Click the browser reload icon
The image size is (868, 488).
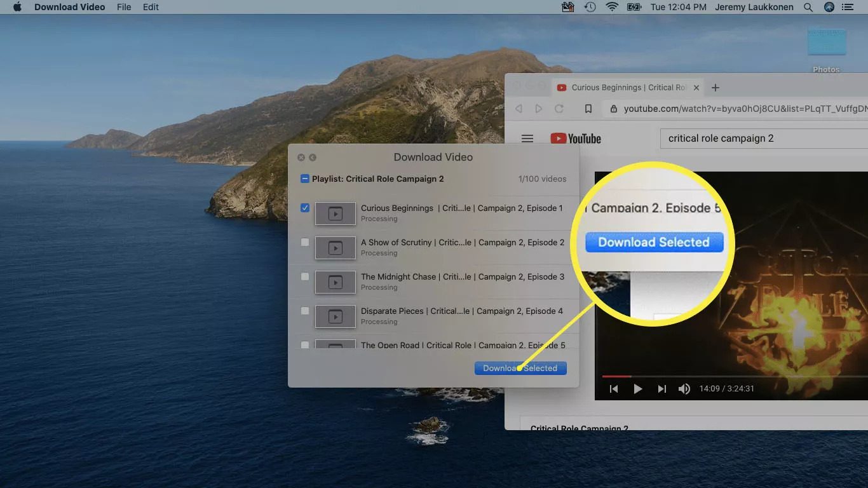(x=559, y=109)
